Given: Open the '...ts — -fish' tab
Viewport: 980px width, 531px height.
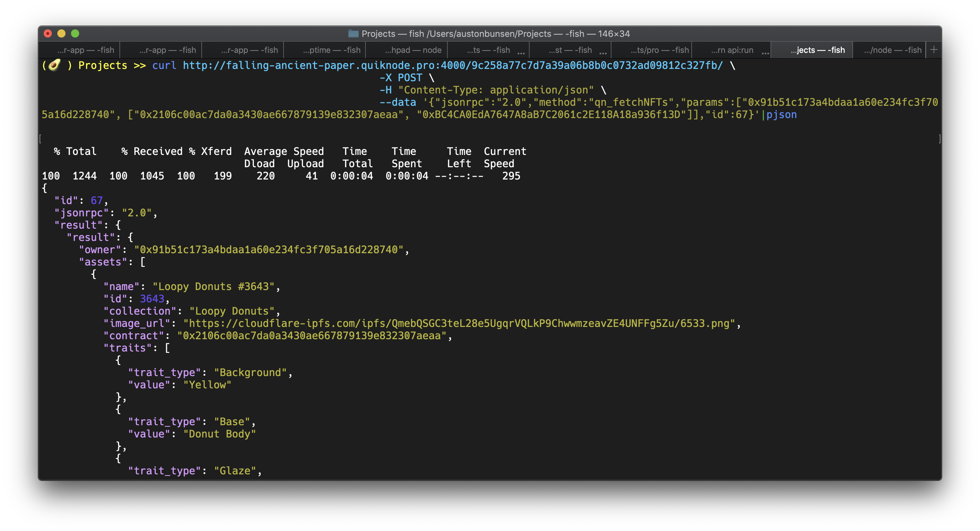Looking at the screenshot, I should pyautogui.click(x=489, y=50).
